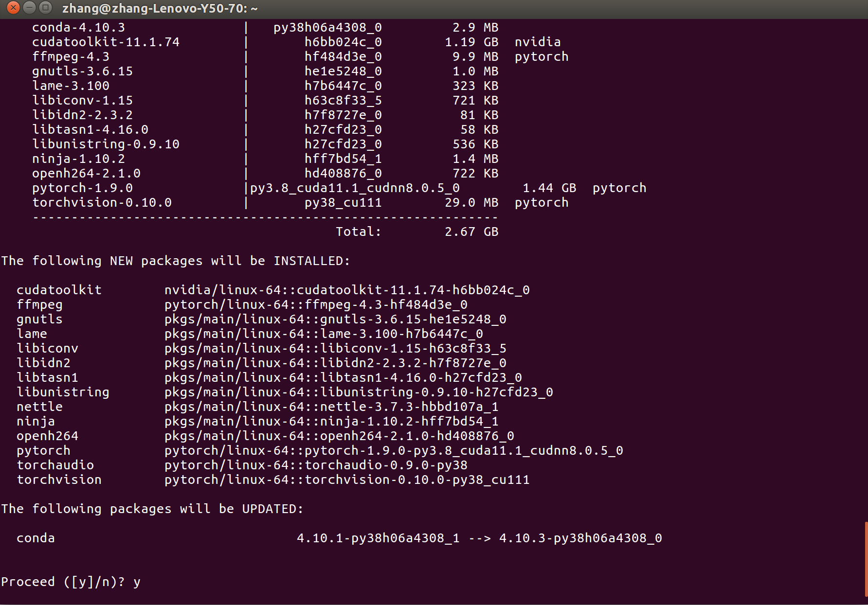Close the terminal window
868x605 pixels.
point(14,8)
